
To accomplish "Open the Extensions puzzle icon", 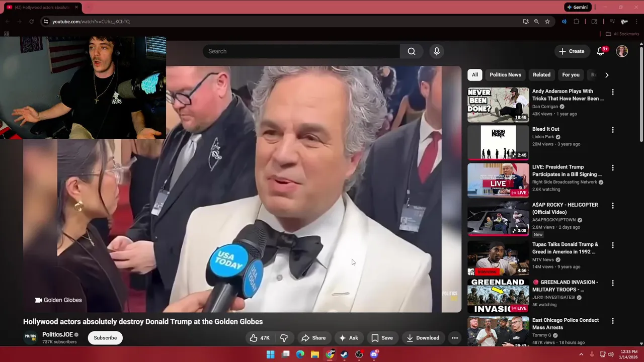I will point(577,22).
